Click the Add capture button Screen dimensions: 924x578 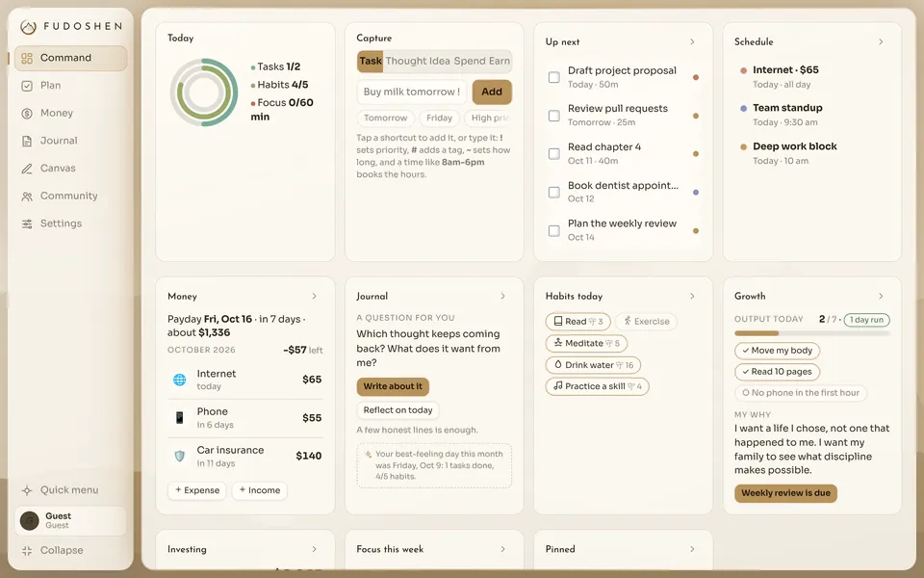coord(492,92)
